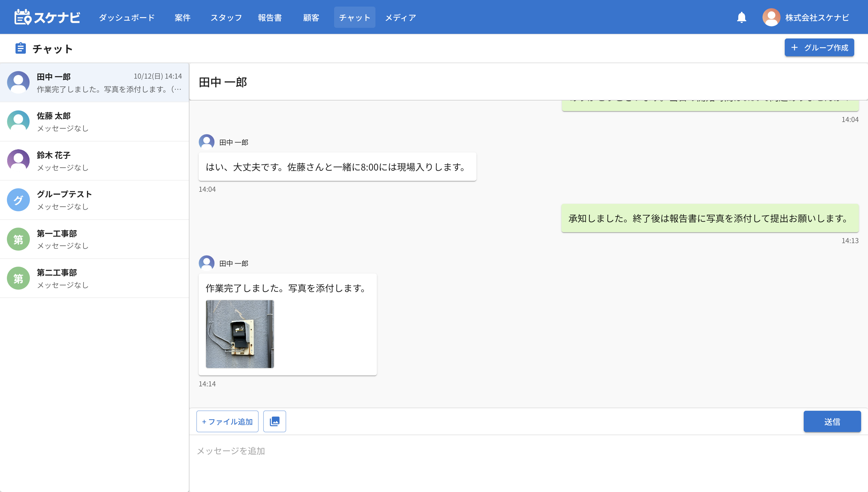The image size is (868, 492).
Task: Click the 第一工事部 green avatar icon
Action: (x=18, y=239)
